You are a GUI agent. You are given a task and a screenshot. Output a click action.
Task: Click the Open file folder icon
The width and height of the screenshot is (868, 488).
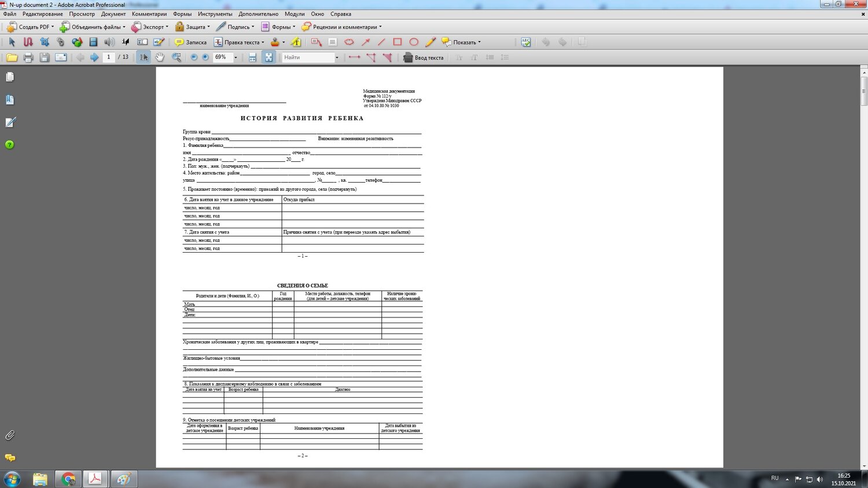(12, 57)
